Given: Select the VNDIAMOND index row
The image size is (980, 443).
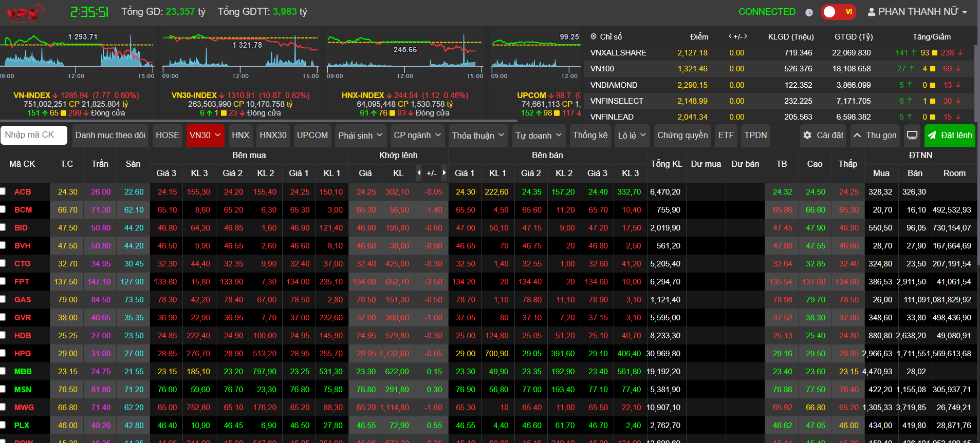Looking at the screenshot, I should [780, 85].
